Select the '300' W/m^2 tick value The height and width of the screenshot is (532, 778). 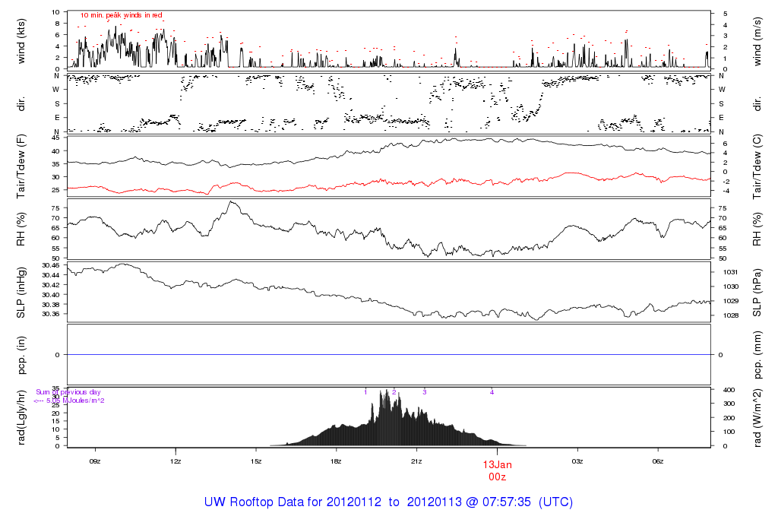pyautogui.click(x=729, y=404)
